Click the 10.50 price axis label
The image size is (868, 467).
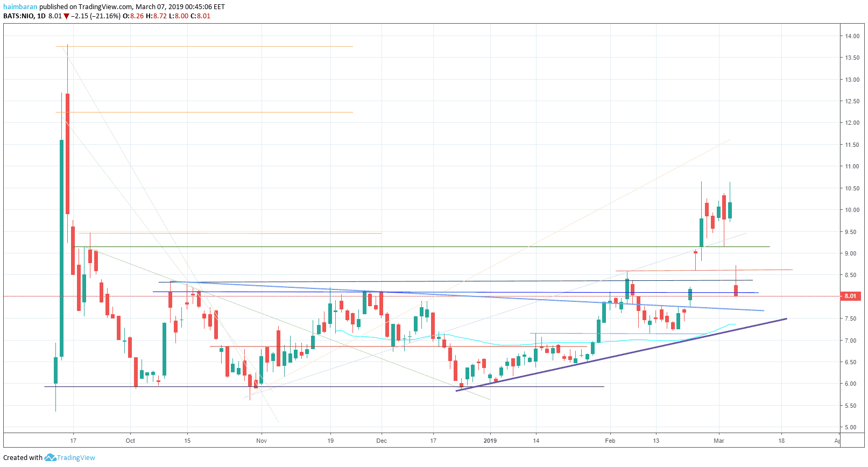[x=852, y=188]
